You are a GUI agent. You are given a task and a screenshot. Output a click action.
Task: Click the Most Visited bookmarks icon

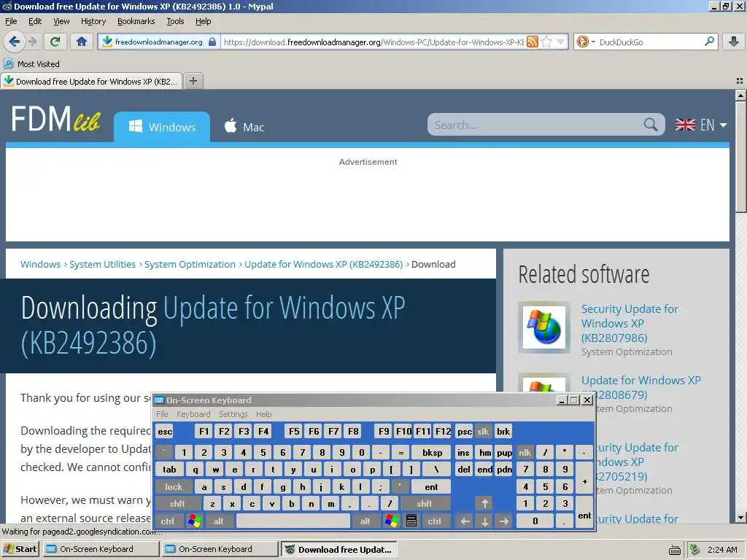9,64
